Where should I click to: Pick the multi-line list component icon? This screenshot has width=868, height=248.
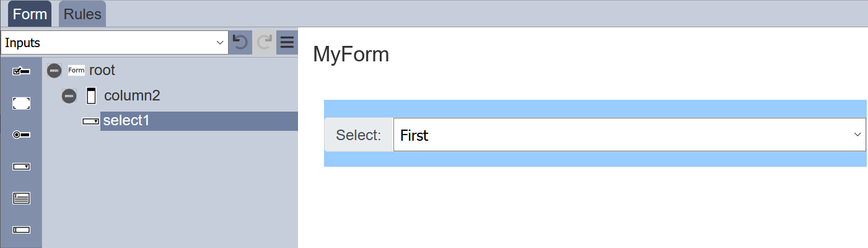tap(22, 198)
